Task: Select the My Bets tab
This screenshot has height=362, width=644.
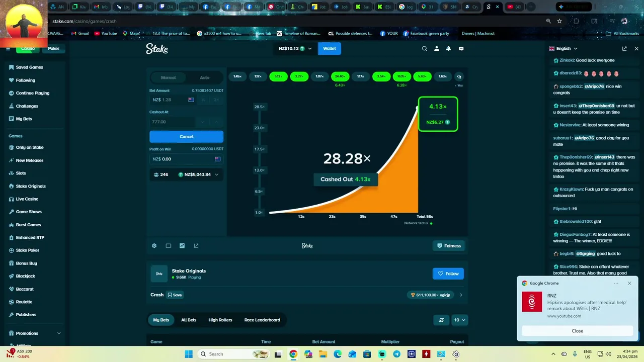Action: (x=162, y=320)
